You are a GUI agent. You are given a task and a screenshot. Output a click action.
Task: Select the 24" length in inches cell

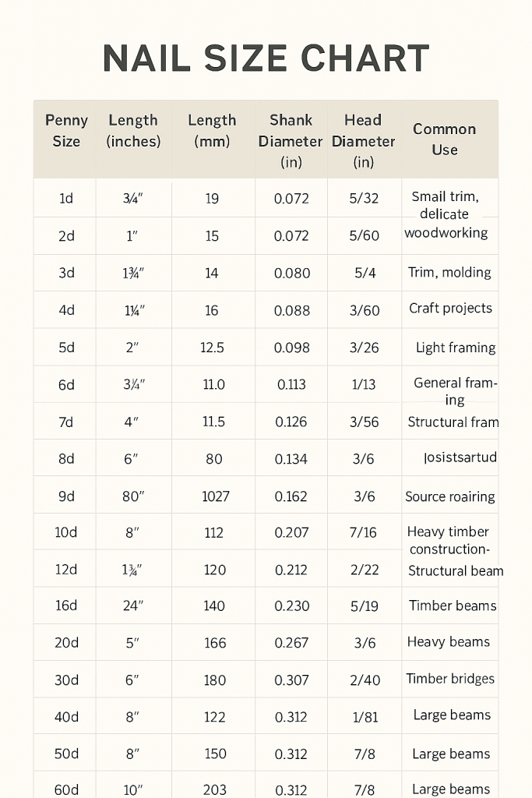[x=131, y=606]
